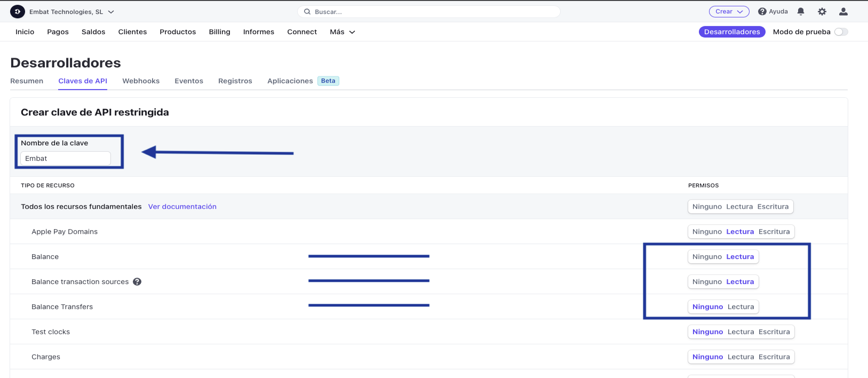Click the Apple Pay Domains resource name
868x378 pixels.
click(65, 232)
